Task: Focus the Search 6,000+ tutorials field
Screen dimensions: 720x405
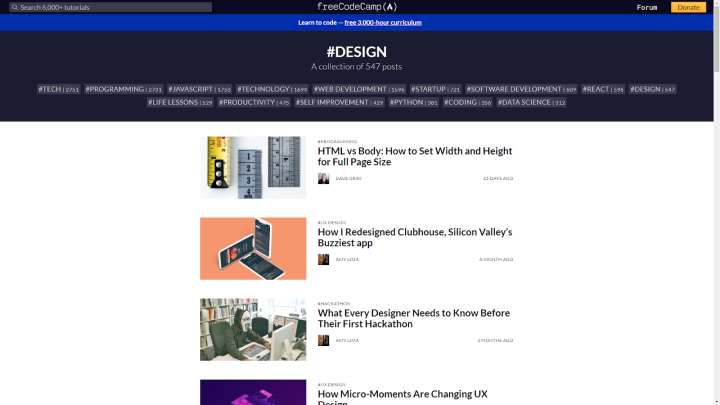Action: coord(111,7)
